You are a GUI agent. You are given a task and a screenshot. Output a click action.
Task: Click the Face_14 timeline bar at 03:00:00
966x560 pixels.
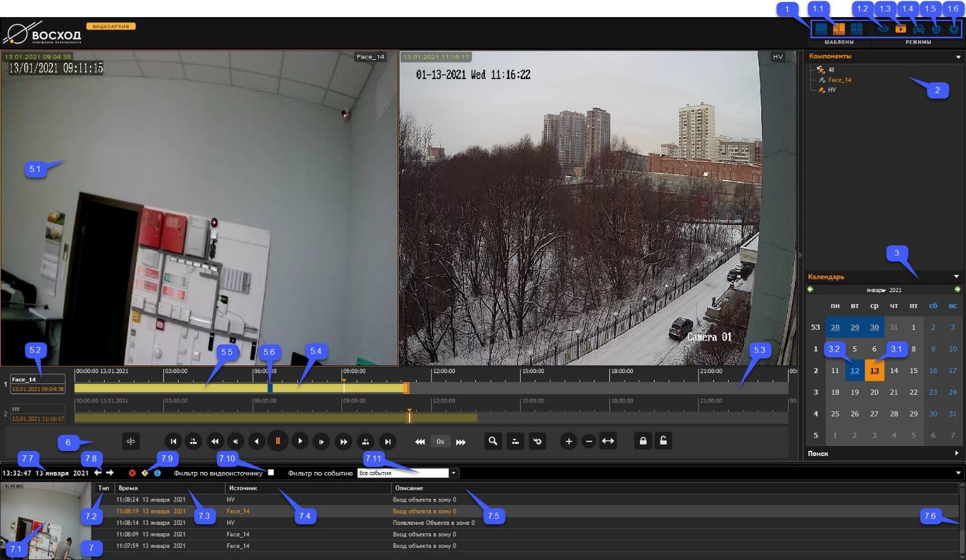[164, 388]
